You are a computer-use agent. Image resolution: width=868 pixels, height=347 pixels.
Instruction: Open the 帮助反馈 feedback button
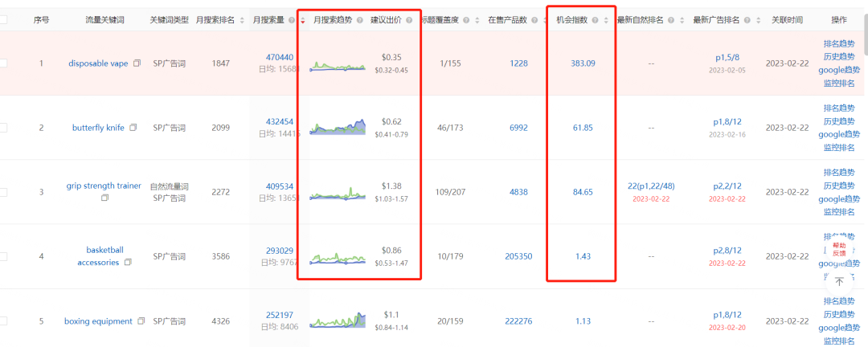pyautogui.click(x=839, y=249)
